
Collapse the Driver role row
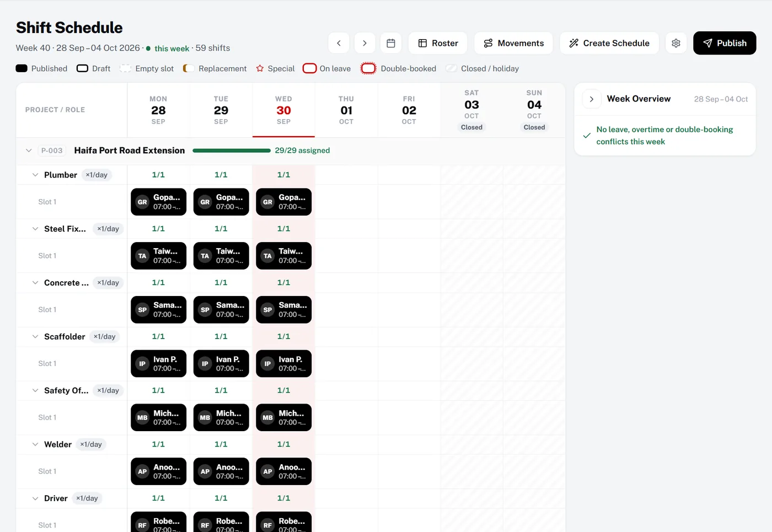35,498
